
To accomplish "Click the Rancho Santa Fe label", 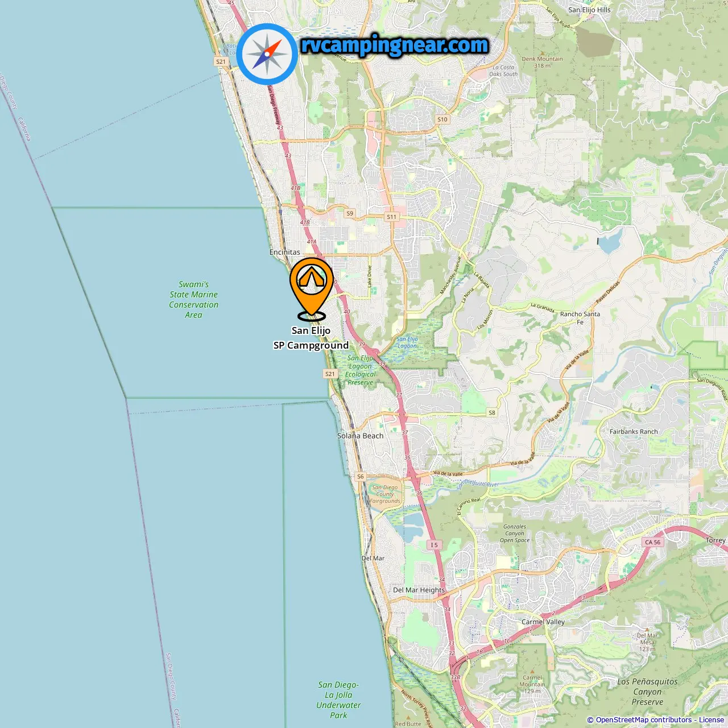I will pyautogui.click(x=580, y=317).
